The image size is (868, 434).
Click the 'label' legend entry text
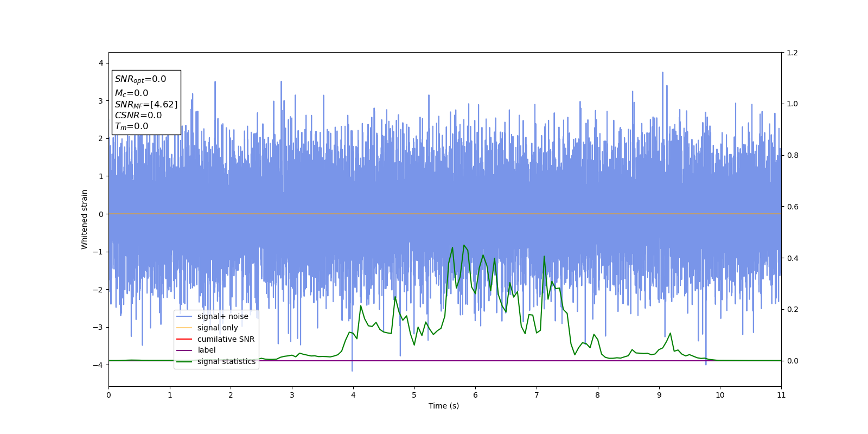(207, 350)
